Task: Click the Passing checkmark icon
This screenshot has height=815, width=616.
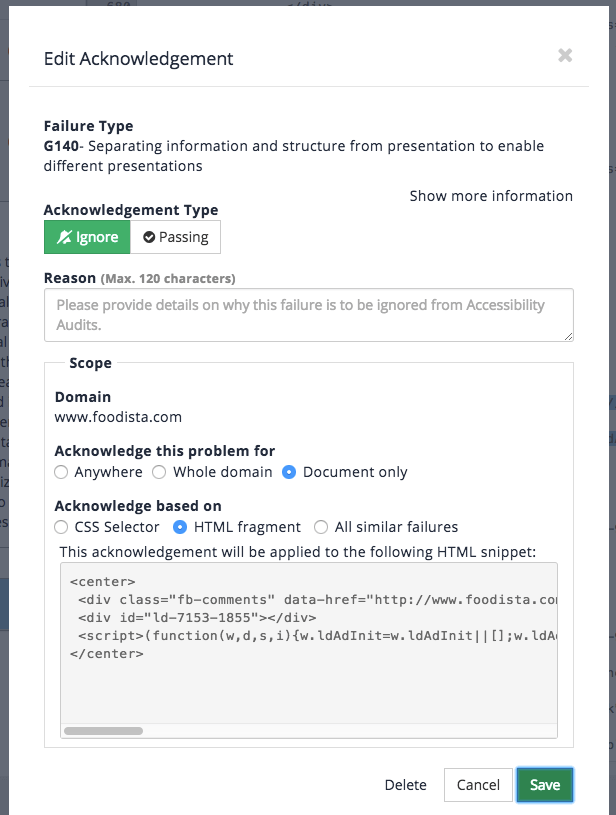Action: [x=149, y=237]
